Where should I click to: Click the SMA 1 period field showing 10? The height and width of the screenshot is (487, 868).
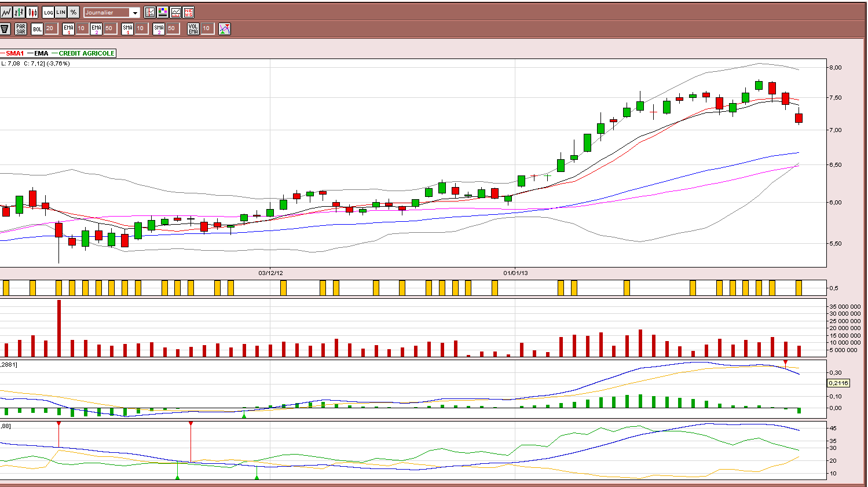[x=141, y=28]
